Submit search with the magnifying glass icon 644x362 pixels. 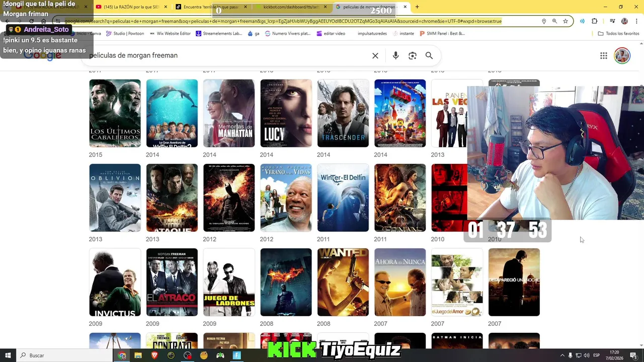[x=429, y=56]
